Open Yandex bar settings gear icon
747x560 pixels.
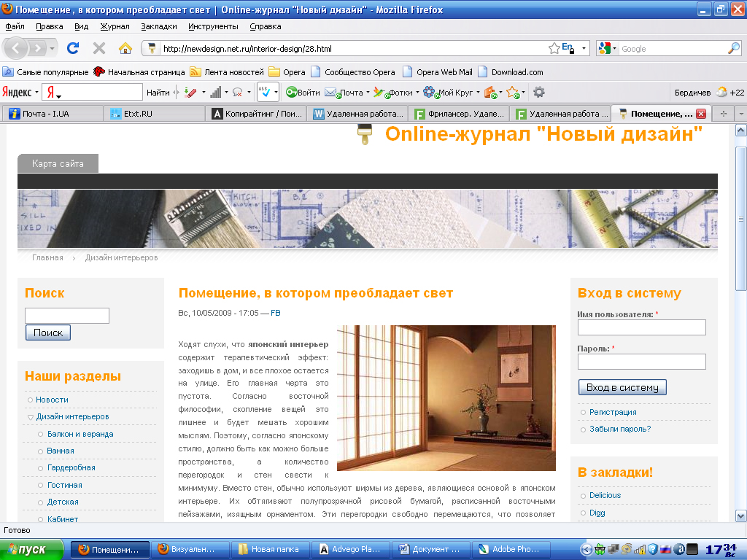(x=539, y=92)
